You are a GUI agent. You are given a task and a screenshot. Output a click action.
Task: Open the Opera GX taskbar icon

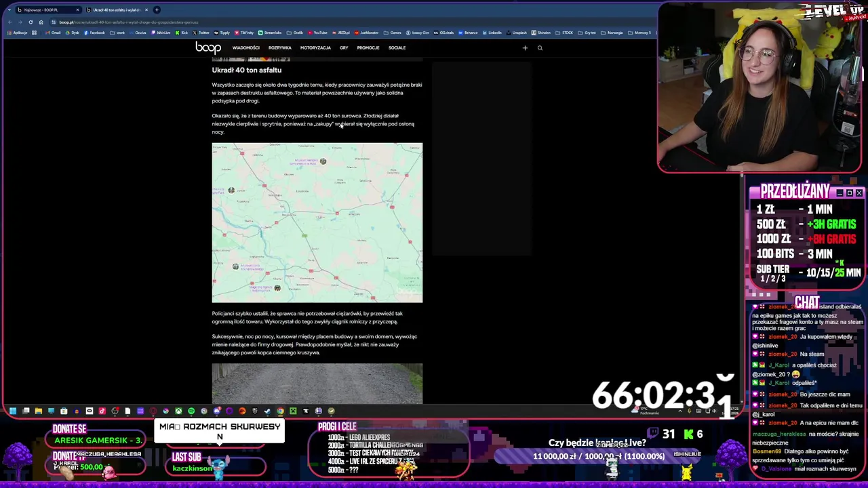pyautogui.click(x=153, y=411)
